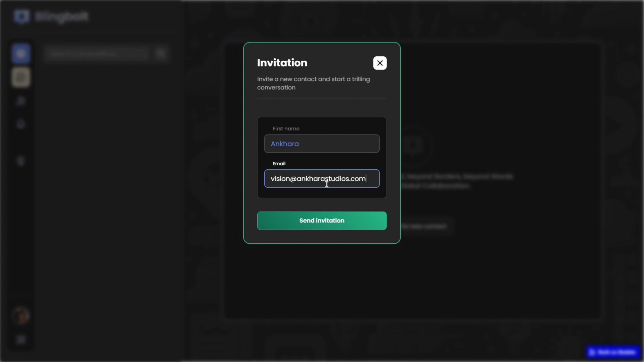Click inside the Email input field
Viewport: 644px width, 362px height.
coord(322,179)
